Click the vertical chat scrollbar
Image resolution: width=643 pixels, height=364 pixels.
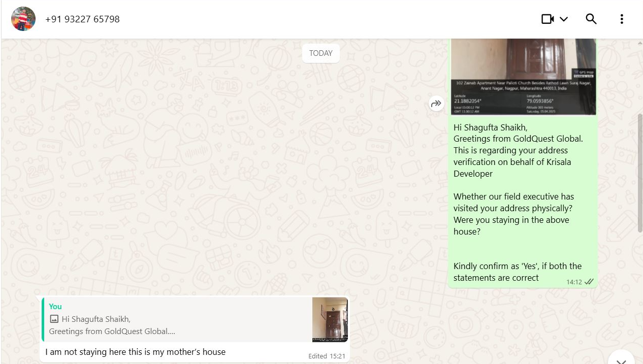(639, 173)
